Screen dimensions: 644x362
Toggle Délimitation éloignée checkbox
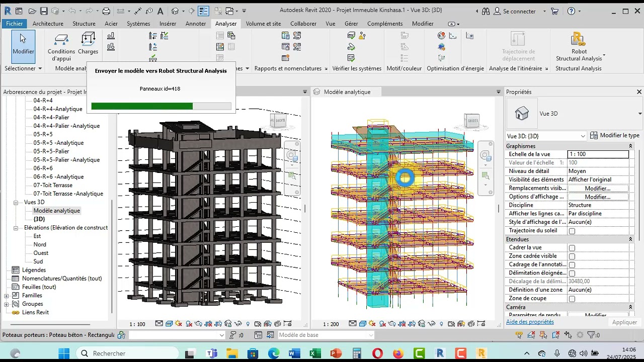point(572,274)
